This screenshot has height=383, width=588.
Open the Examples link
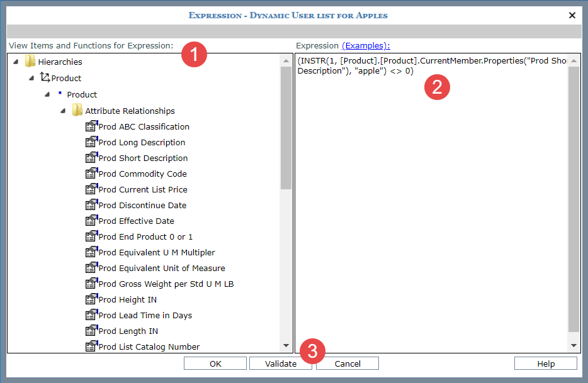[366, 45]
